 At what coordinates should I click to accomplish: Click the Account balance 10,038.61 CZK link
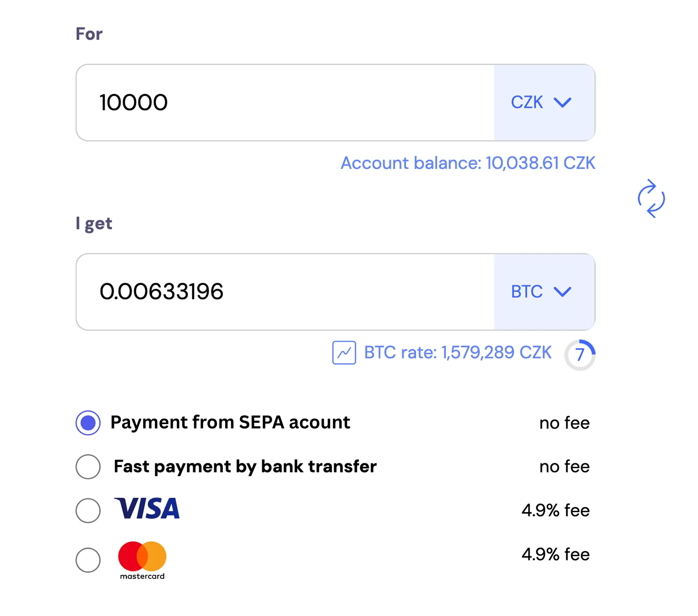point(468,163)
